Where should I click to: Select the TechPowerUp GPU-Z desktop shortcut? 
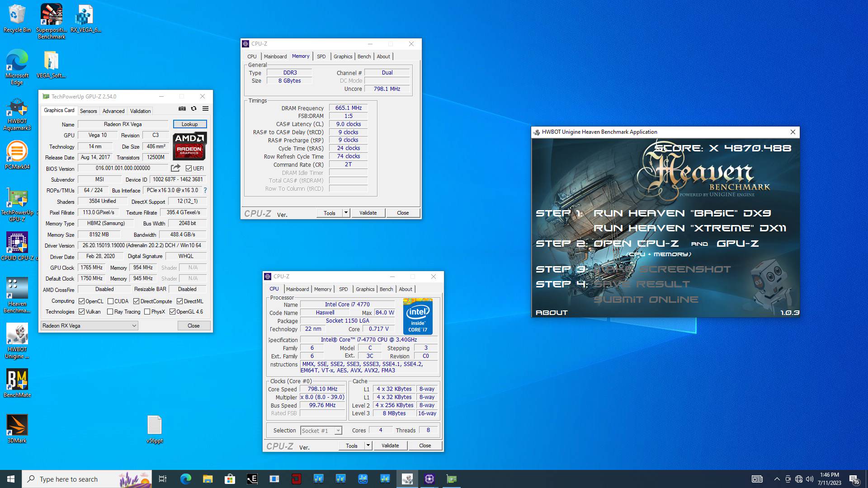17,206
